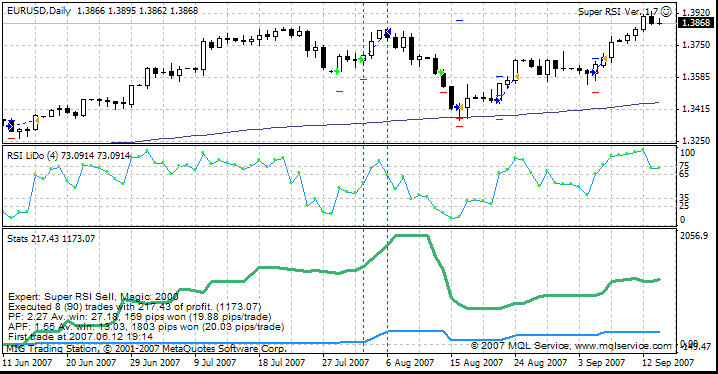Click the 6 Aug 2007 date label
This screenshot has height=374, width=718.
pyautogui.click(x=409, y=363)
